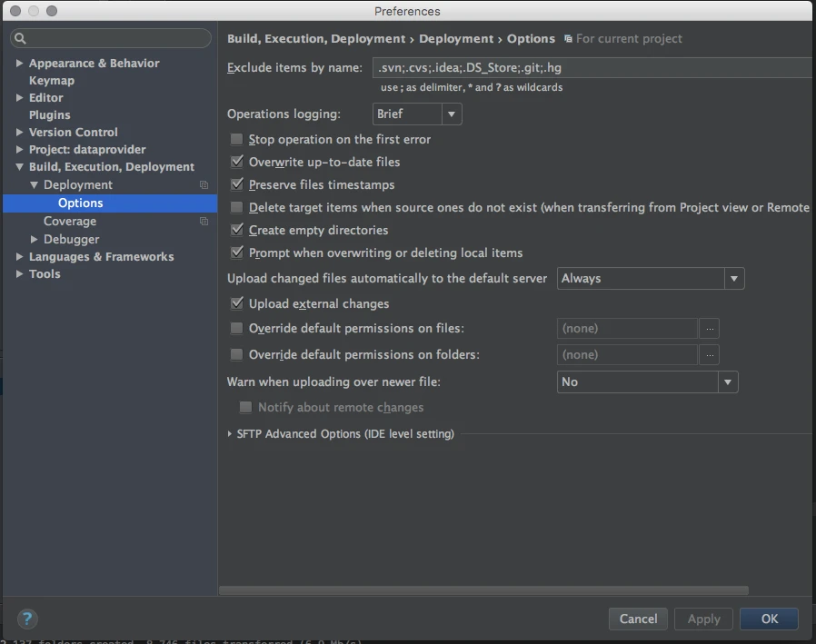Click the horizontal scrollbar at panel bottom
This screenshot has width=816, height=644.
tap(484, 590)
